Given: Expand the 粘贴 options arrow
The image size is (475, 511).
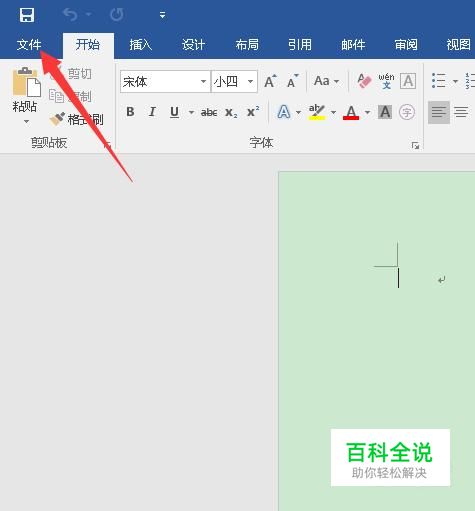Looking at the screenshot, I should [x=26, y=121].
